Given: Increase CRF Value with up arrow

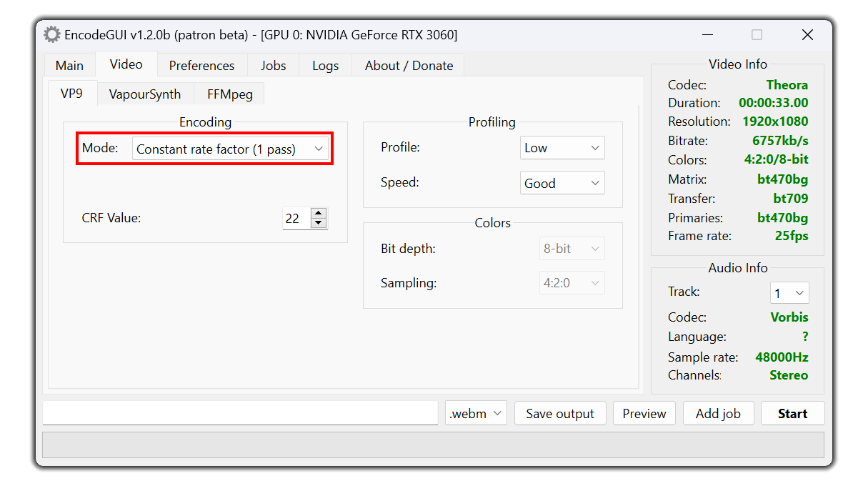Looking at the screenshot, I should [x=319, y=213].
